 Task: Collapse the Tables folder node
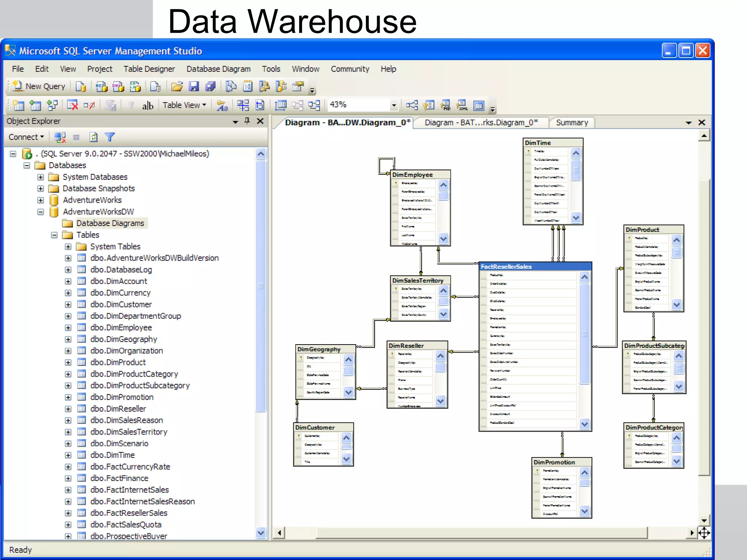coord(54,235)
